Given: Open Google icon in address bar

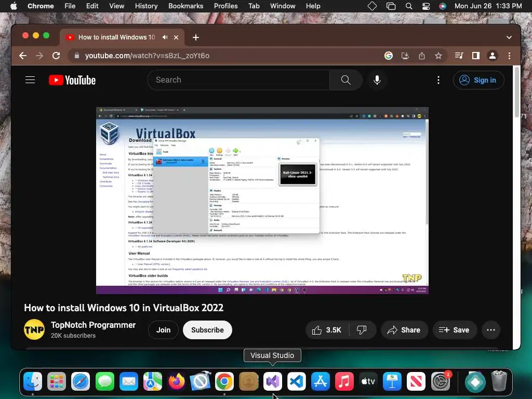Looking at the screenshot, I should coord(389,56).
